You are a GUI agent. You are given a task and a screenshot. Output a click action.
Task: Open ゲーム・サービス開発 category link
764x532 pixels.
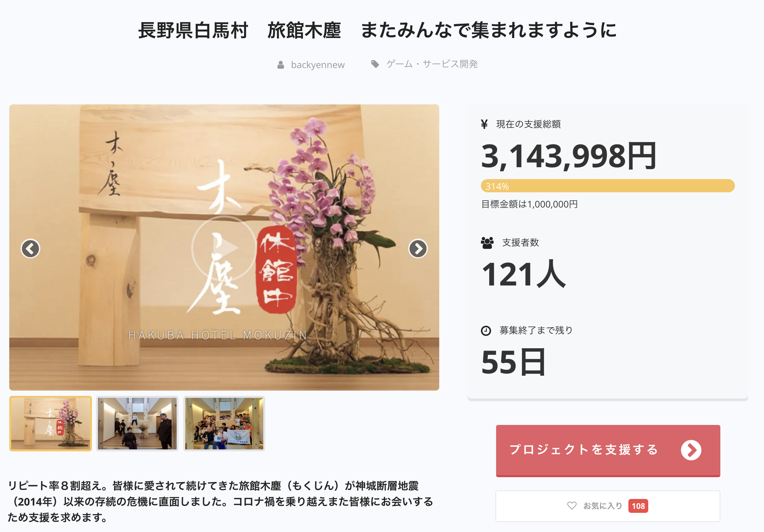432,64
